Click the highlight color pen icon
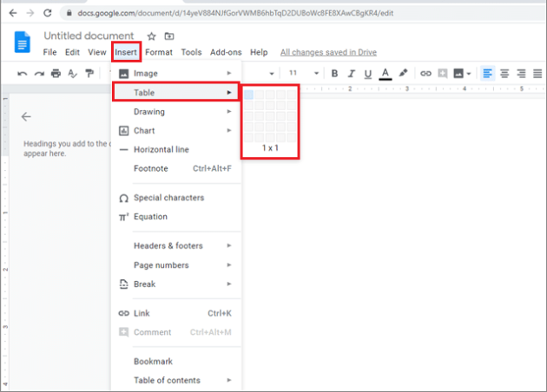This screenshot has width=547, height=392. (x=403, y=74)
